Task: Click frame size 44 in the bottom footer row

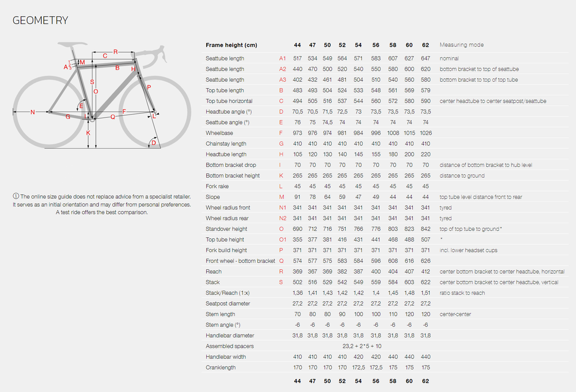Action: pyautogui.click(x=297, y=381)
